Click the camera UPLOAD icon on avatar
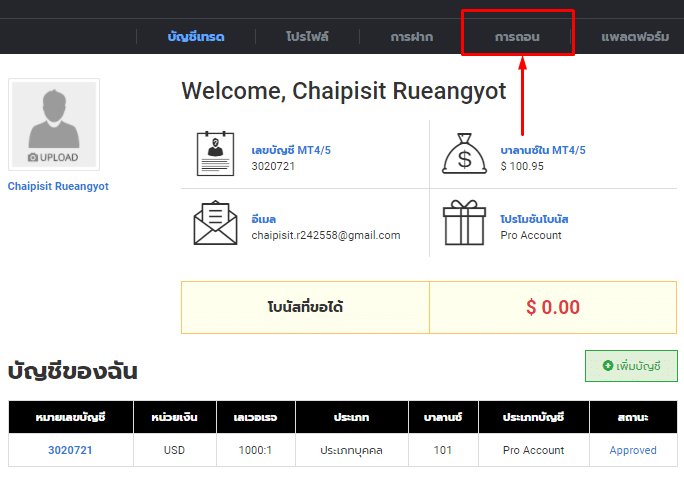Screen dimensions: 684x488 [34, 158]
